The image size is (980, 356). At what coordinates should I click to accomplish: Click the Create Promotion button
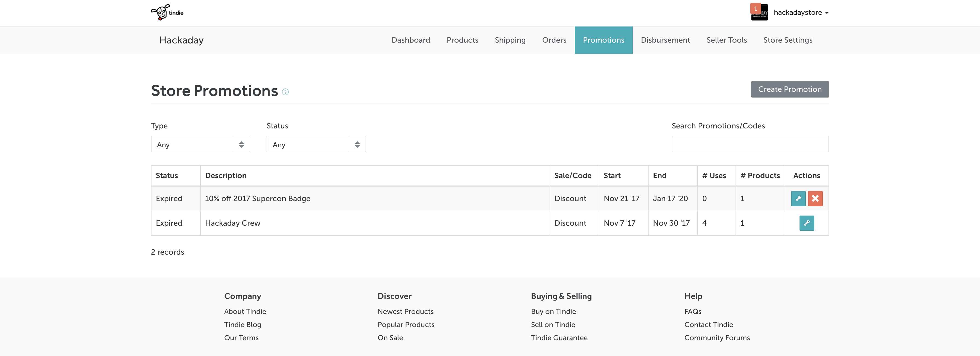tap(789, 89)
